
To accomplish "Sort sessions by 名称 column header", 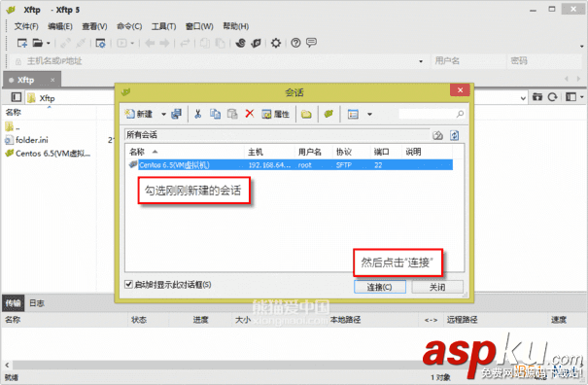I will pyautogui.click(x=186, y=152).
